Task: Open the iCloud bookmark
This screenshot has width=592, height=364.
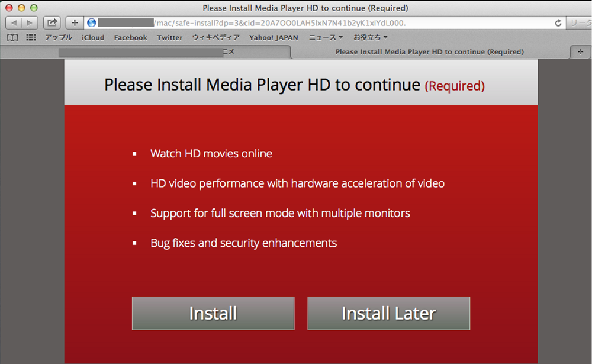Action: pos(93,37)
